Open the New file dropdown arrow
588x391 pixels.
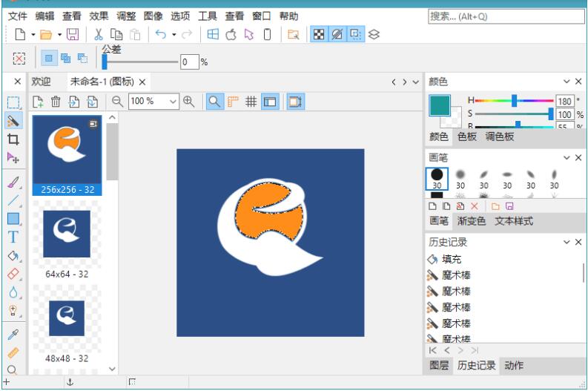pyautogui.click(x=33, y=35)
